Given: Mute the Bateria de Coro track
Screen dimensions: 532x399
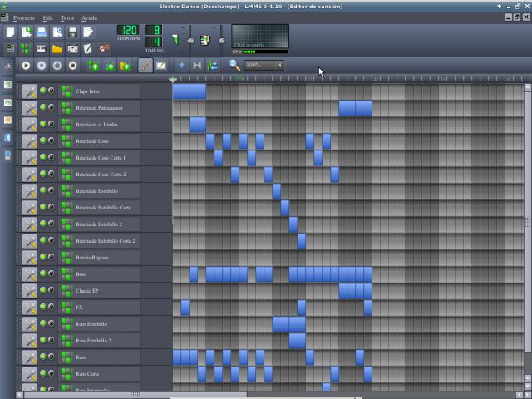Looking at the screenshot, I should click(x=42, y=140).
